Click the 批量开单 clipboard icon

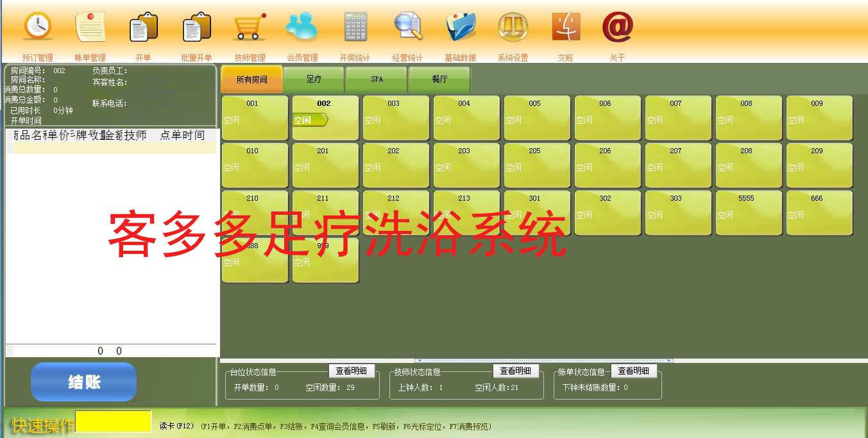[196, 27]
